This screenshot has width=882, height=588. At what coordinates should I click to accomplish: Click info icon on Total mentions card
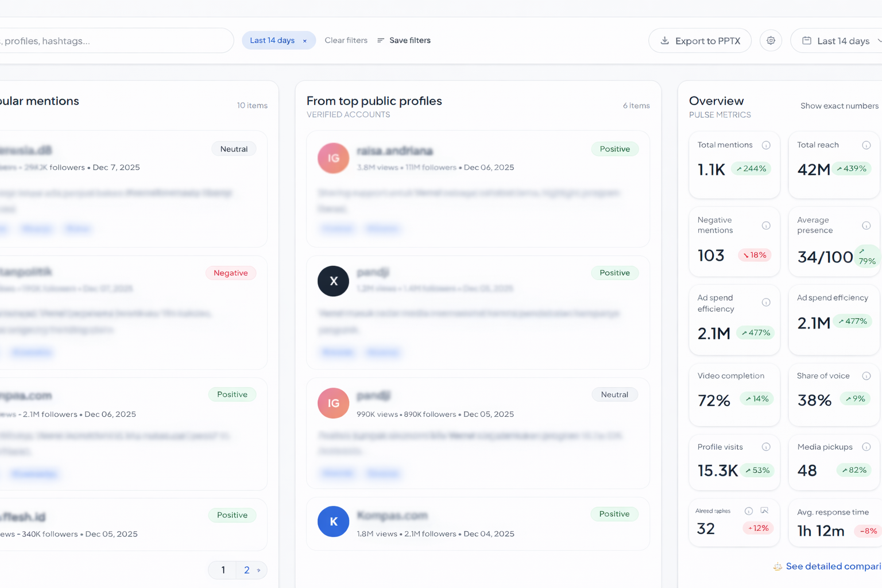pos(766,145)
